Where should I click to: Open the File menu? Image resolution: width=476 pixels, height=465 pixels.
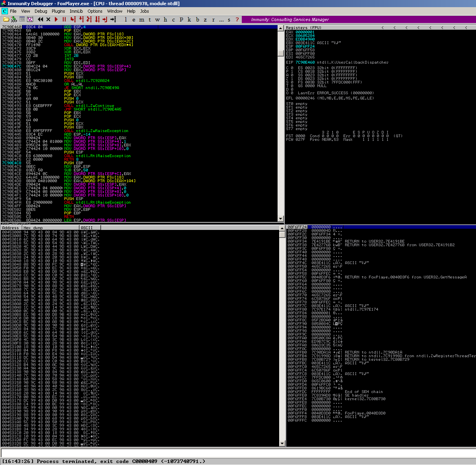pos(14,11)
